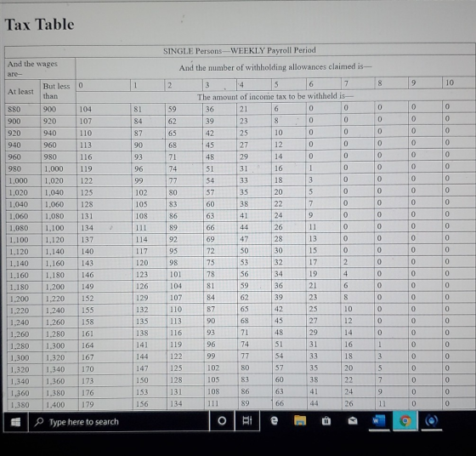476x456 pixels.
Task: Open Cortana circle icon in taskbar
Action: click(222, 421)
